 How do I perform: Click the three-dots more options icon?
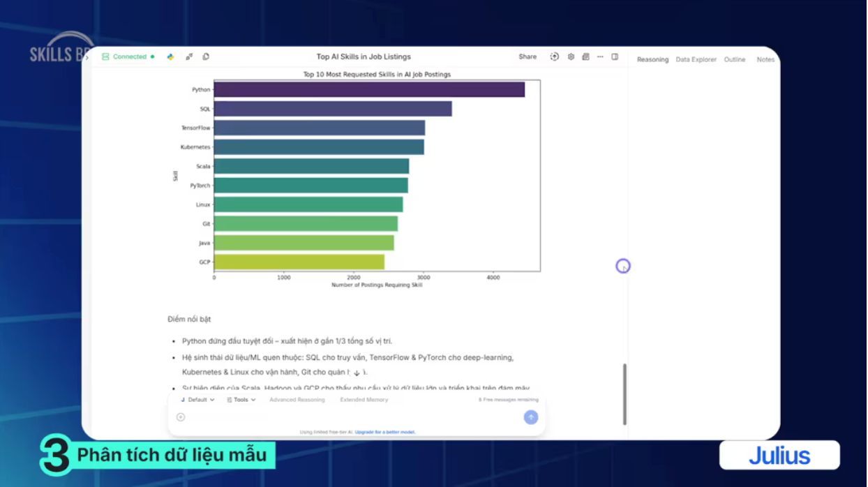600,57
